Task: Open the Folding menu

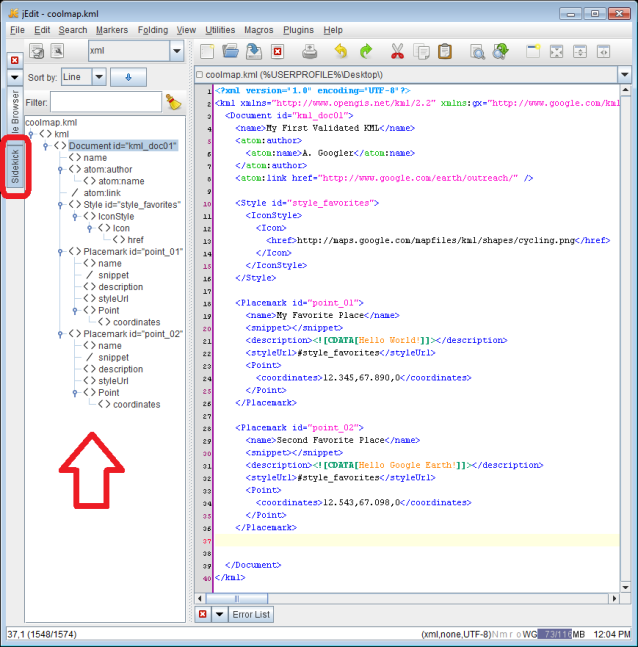Action: [153, 30]
